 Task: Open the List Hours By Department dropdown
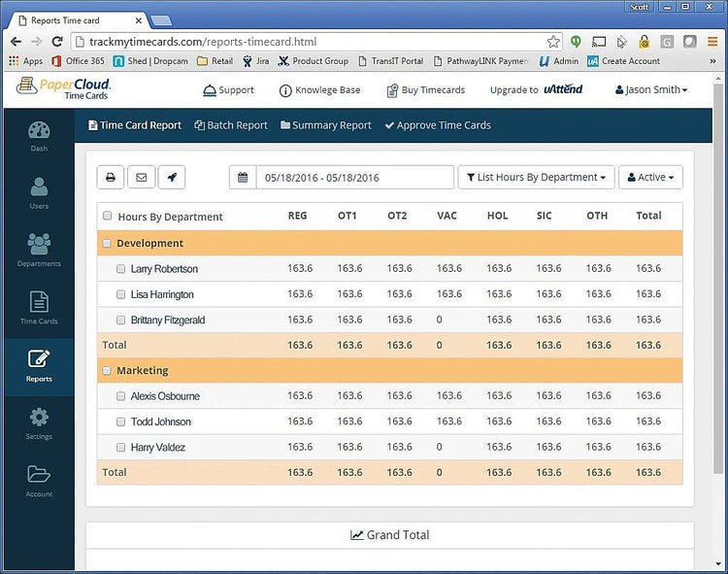tap(536, 178)
